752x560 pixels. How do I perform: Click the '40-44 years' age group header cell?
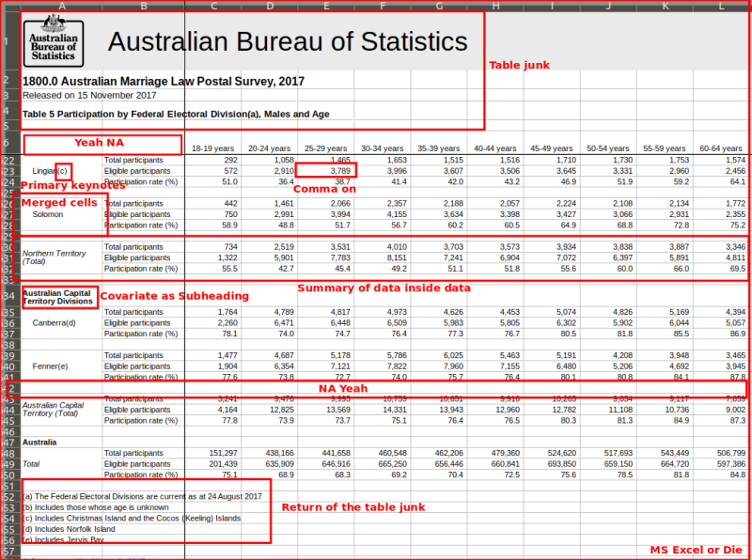pyautogui.click(x=497, y=148)
